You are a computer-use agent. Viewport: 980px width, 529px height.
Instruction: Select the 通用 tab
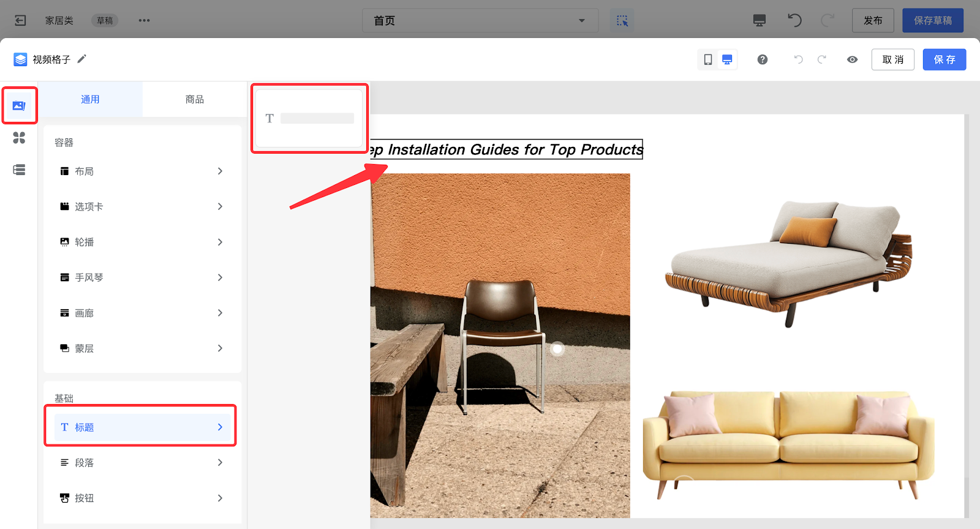[90, 99]
